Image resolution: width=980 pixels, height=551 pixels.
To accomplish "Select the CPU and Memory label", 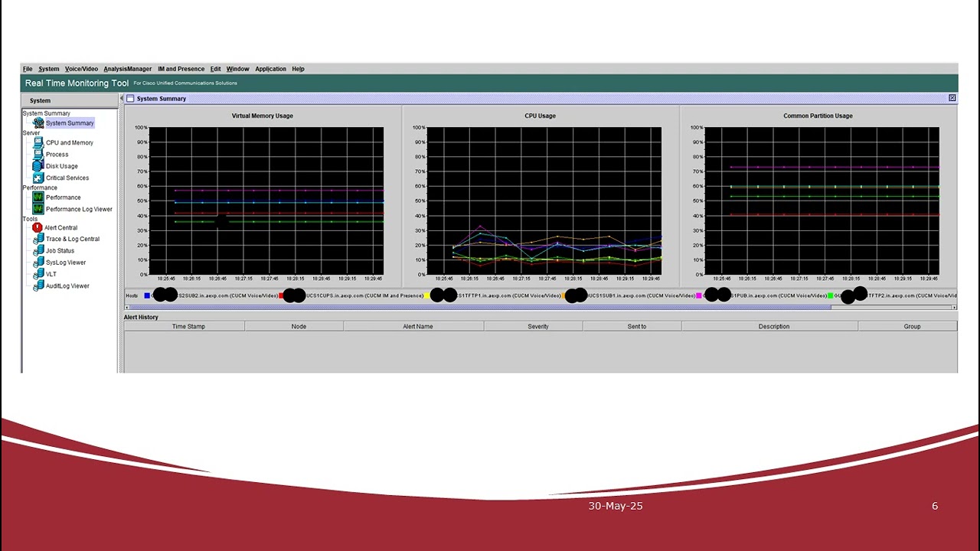I will 69,142.
